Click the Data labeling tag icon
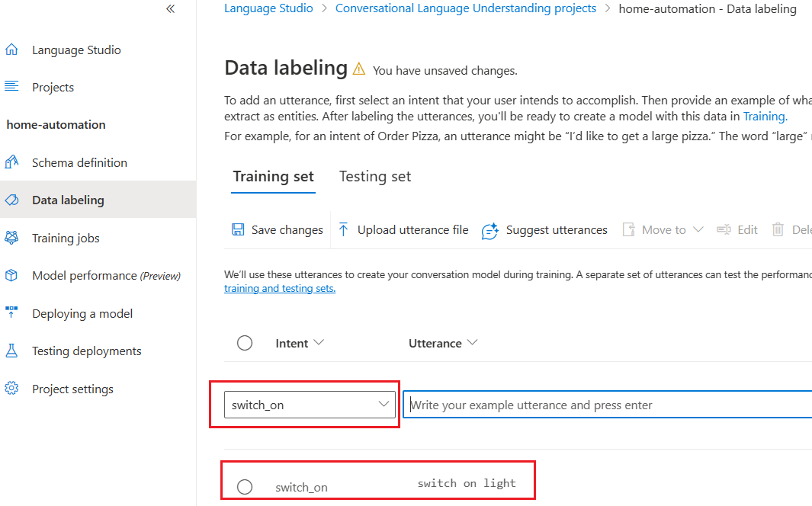 (x=11, y=200)
